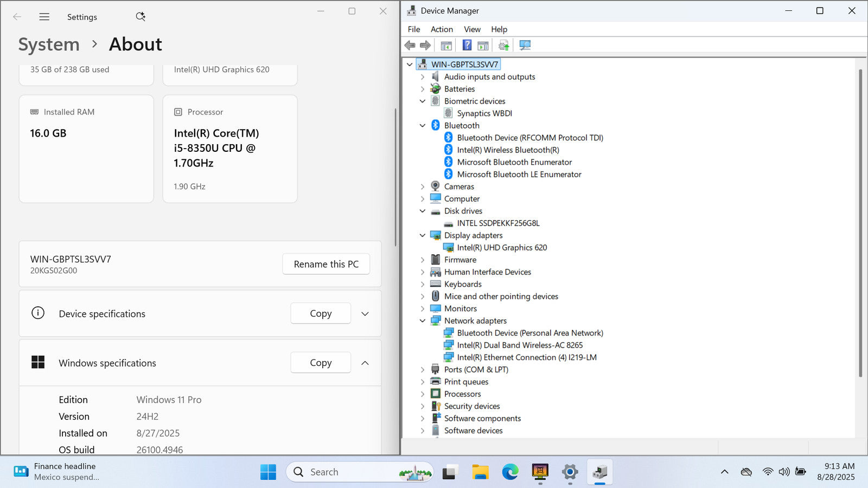Expand Device specifications section chevron

(x=365, y=314)
